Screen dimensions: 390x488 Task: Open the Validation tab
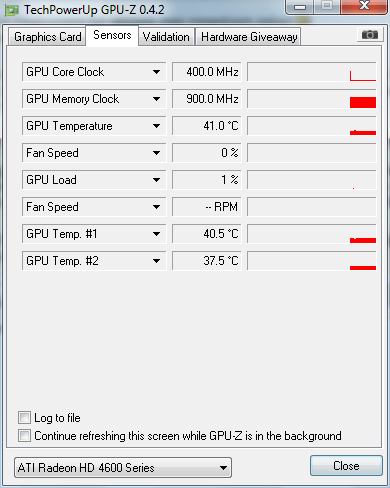click(x=166, y=37)
